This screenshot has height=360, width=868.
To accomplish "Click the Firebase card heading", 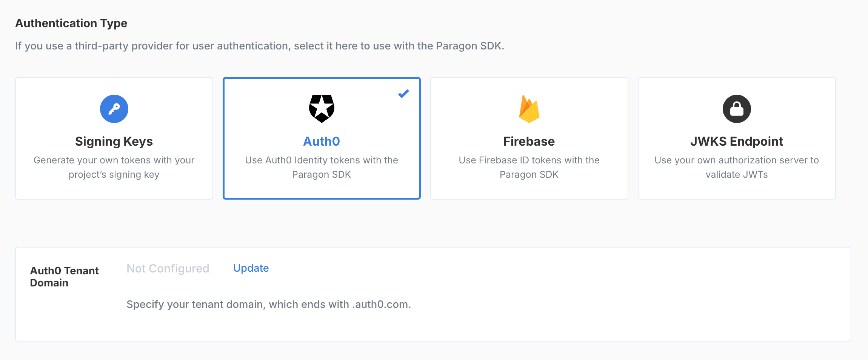I will [529, 141].
